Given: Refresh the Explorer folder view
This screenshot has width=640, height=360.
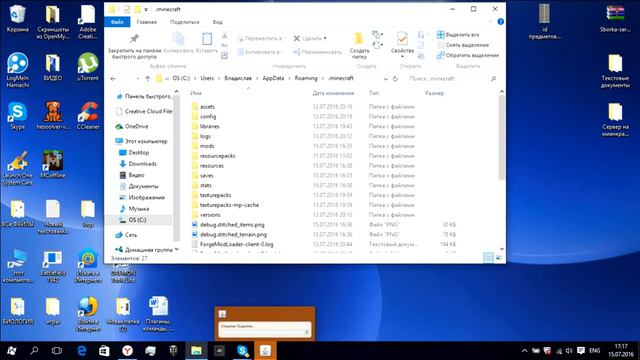Looking at the screenshot, I should point(395,78).
